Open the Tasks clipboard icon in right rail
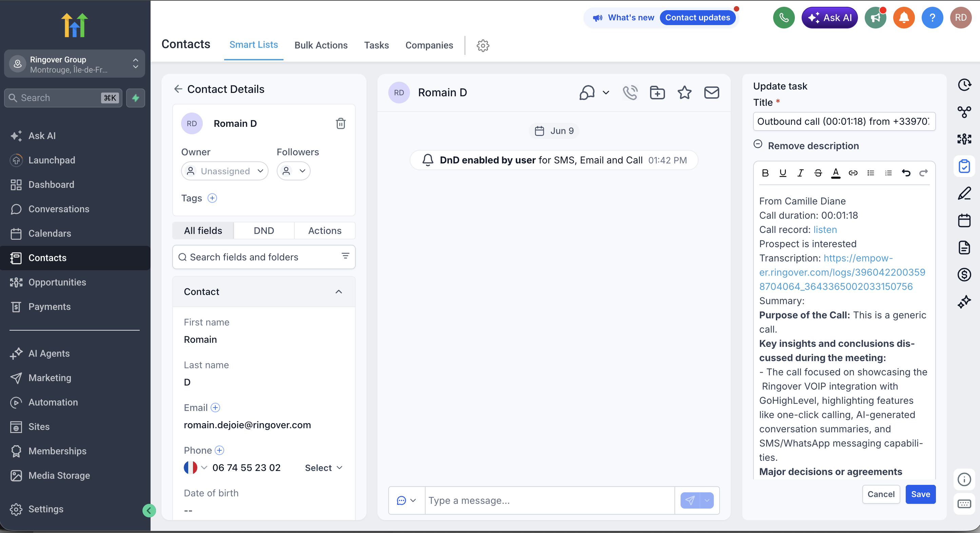This screenshot has height=533, width=980. pos(964,166)
